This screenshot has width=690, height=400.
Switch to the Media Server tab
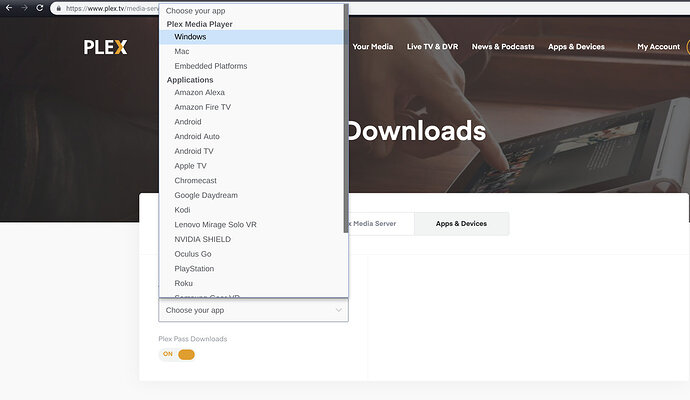point(381,224)
